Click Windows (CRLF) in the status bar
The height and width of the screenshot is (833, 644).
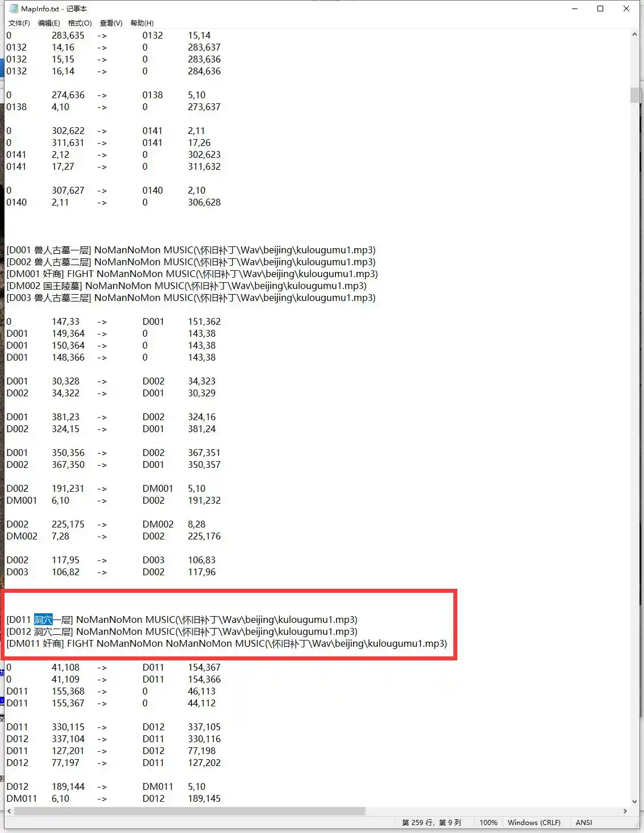tap(534, 822)
